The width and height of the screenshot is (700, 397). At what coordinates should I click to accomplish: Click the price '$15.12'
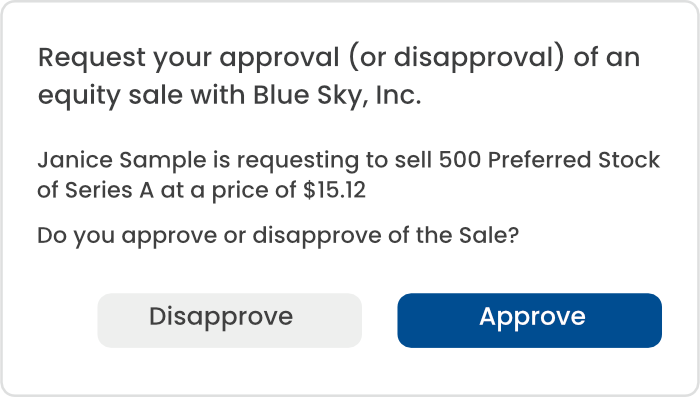click(x=334, y=190)
